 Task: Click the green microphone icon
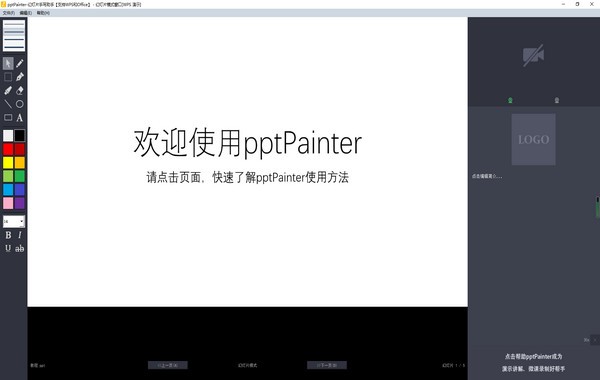click(x=510, y=100)
